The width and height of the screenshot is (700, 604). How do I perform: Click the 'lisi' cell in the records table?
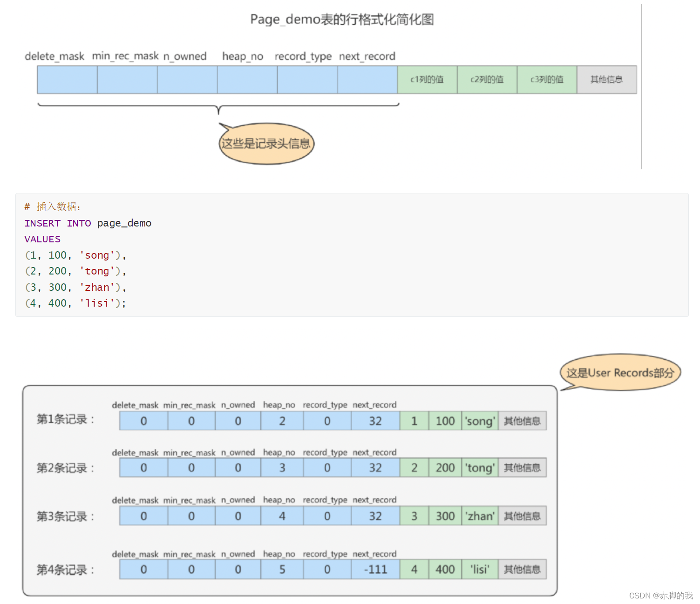click(480, 570)
